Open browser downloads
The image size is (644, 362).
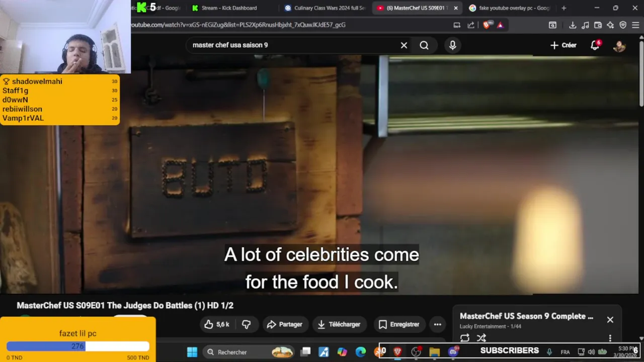click(x=573, y=25)
